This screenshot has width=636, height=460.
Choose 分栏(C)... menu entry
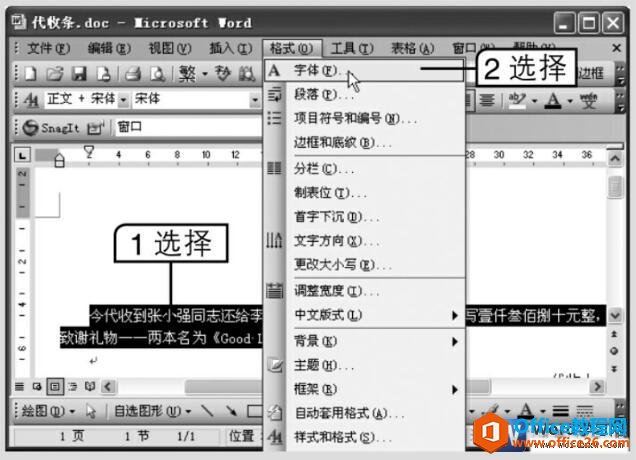click(x=364, y=168)
